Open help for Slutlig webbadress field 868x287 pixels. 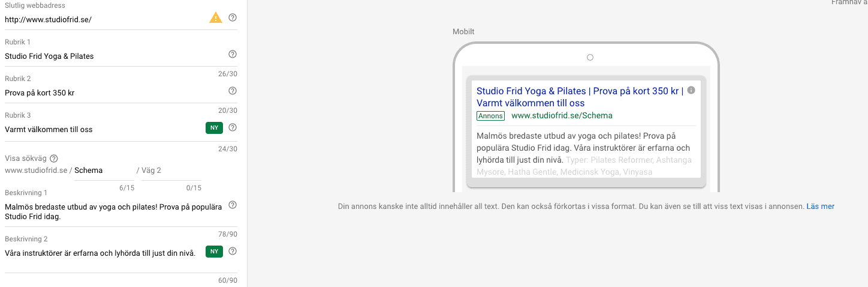(x=233, y=17)
